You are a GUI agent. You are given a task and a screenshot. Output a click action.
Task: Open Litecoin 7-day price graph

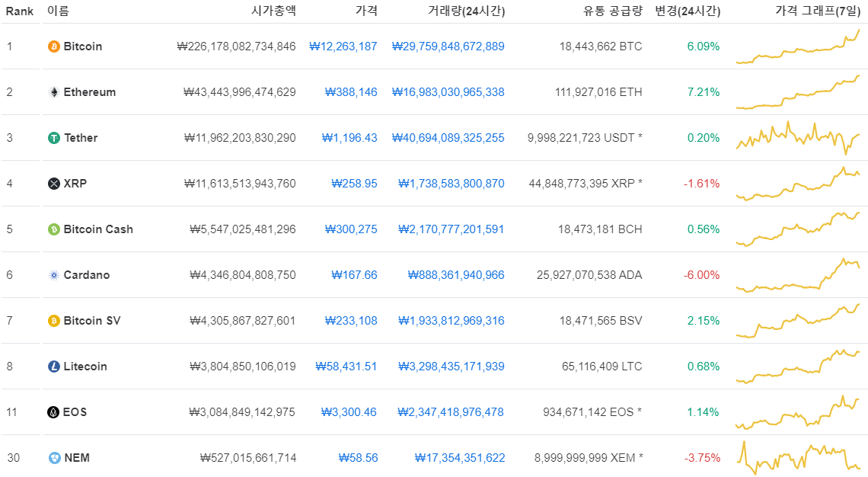[798, 367]
